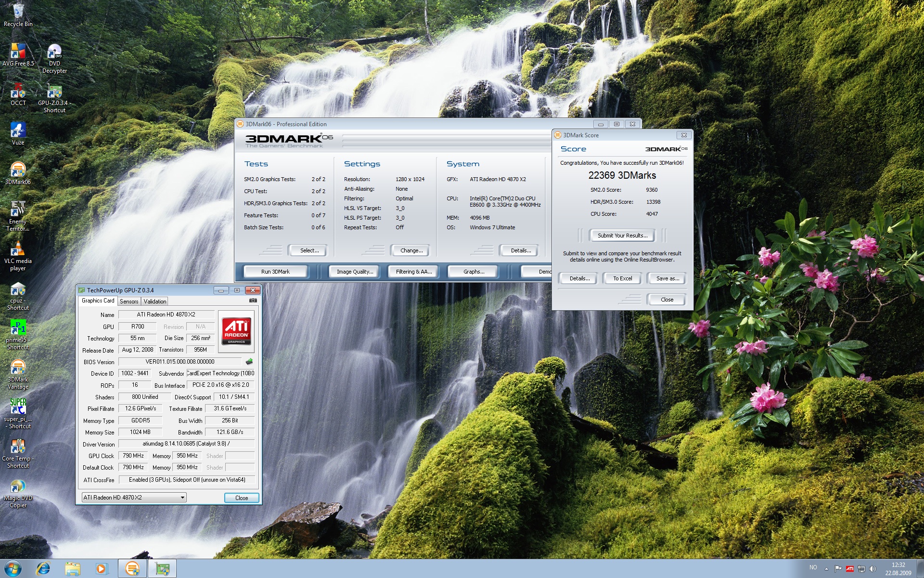The width and height of the screenshot is (924, 578).
Task: Click the NO language indicator in taskbar
Action: pyautogui.click(x=813, y=567)
